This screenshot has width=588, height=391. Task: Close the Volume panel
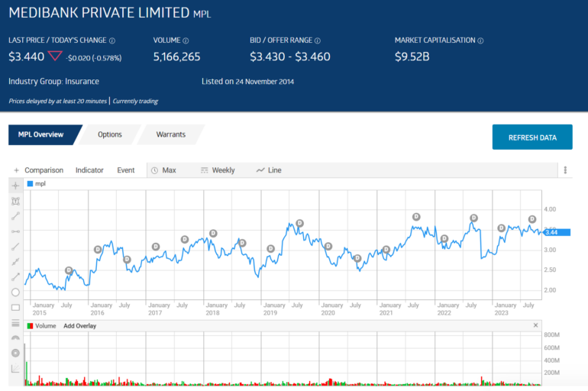coord(535,325)
